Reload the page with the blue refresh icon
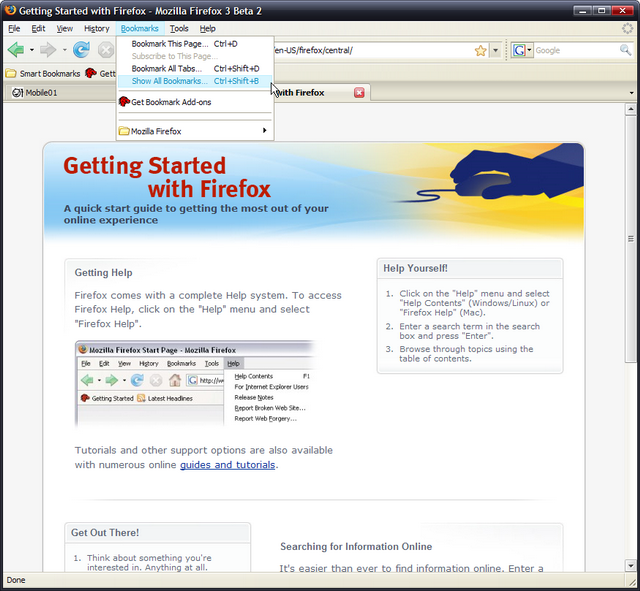This screenshot has height=591, width=640. (82, 50)
